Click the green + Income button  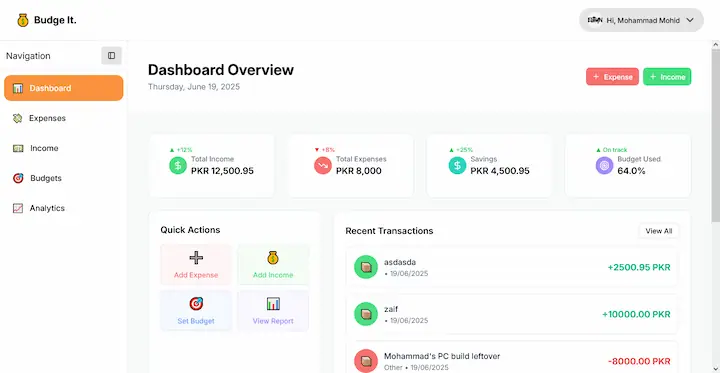[667, 77]
